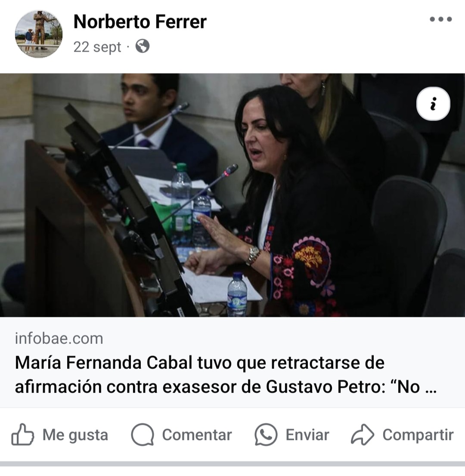Open Norberto Ferrer's profile picture
The width and height of the screenshot is (465, 476).
click(39, 34)
